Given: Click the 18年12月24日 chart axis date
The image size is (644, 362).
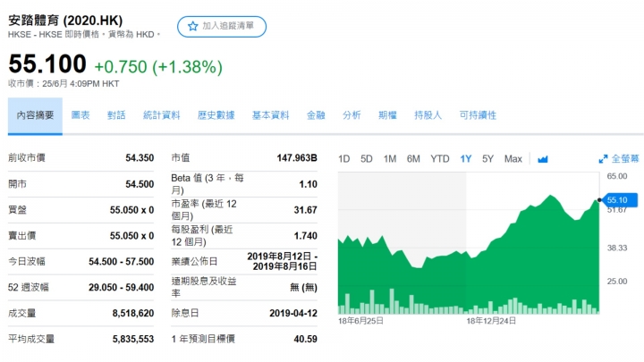Looking at the screenshot, I should [491, 321].
